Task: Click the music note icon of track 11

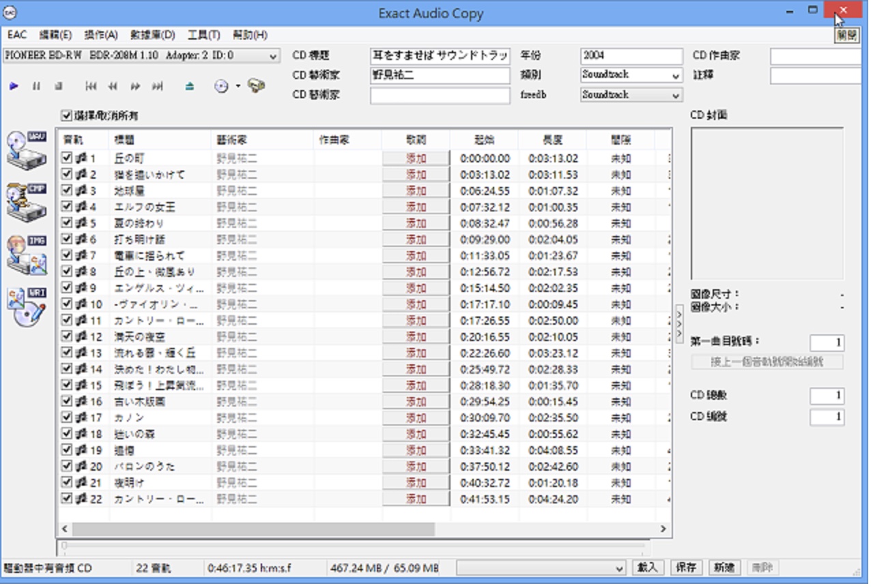Action: (x=82, y=321)
